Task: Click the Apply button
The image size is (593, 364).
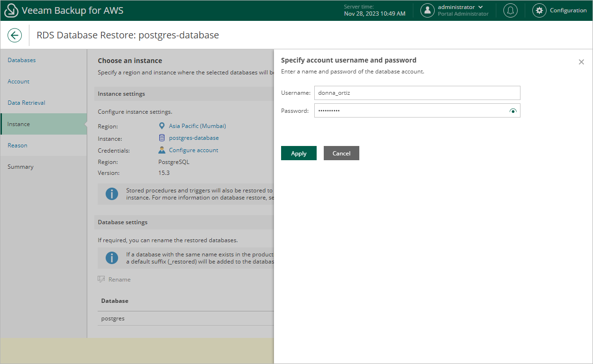Action: point(299,153)
